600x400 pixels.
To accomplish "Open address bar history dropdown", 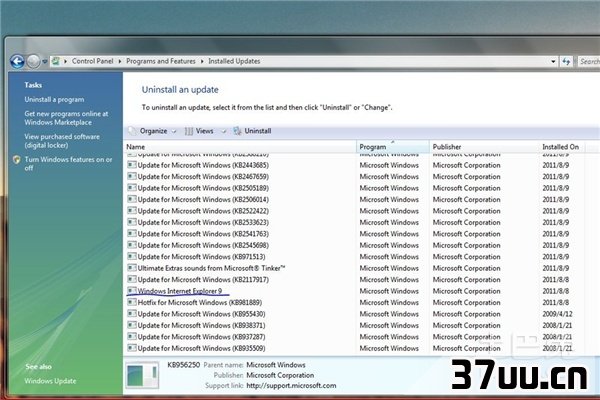I will tap(553, 61).
